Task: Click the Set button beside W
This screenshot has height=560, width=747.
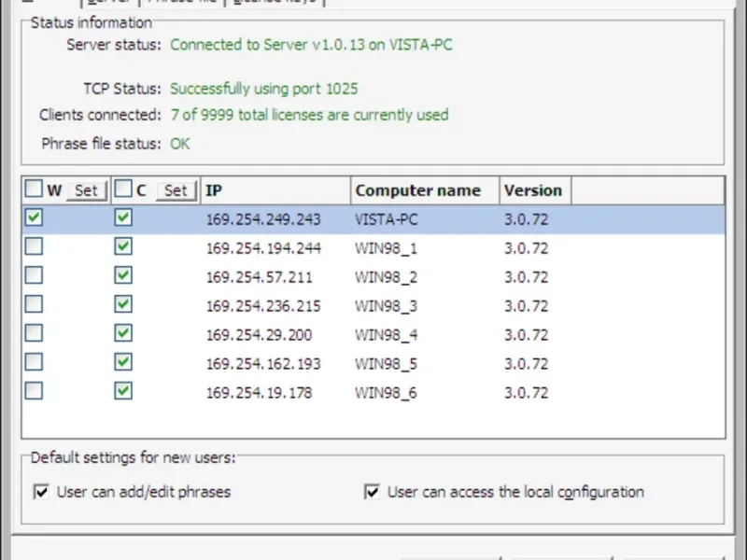Action: click(85, 190)
